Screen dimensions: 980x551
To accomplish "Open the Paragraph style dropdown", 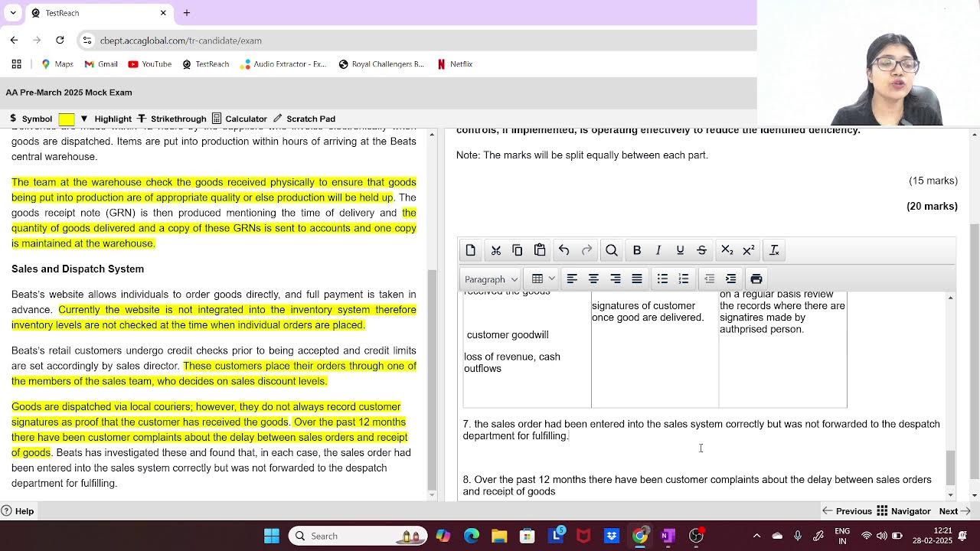I will 491,279.
